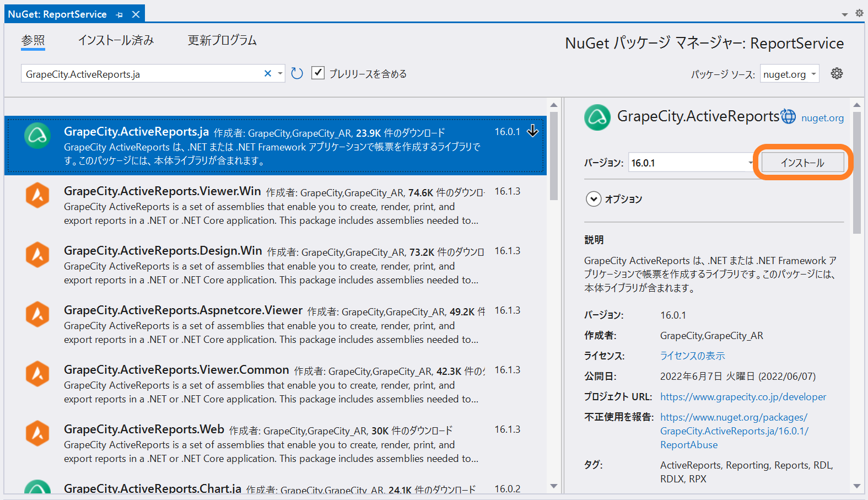Click the package list scrollbar down arrow
The width and height of the screenshot is (868, 500).
click(554, 486)
